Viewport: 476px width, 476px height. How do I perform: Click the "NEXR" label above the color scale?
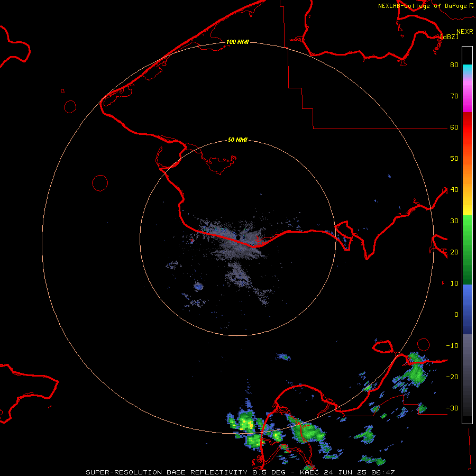point(465,32)
